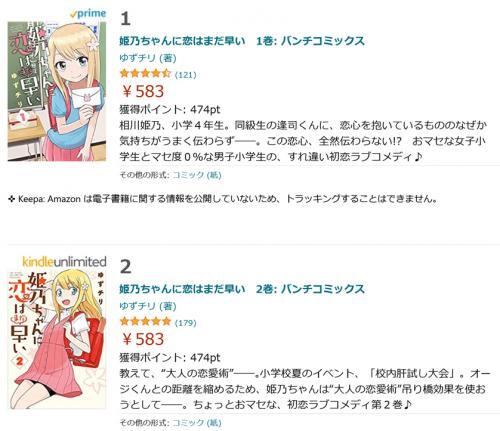Viewport: 500px width, 431px height.
Task: Click author ゆずチリ under volume 2
Action: (x=148, y=306)
